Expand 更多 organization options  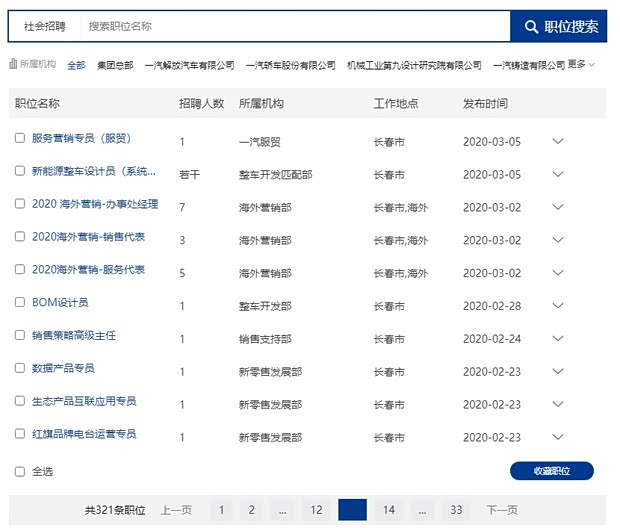click(x=581, y=64)
